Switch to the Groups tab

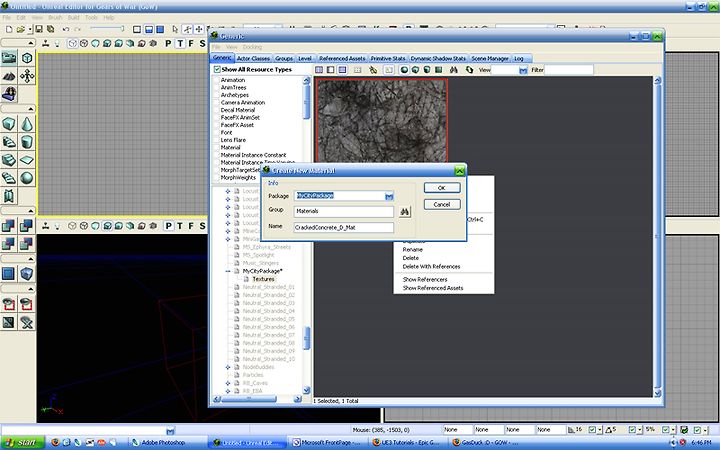click(x=284, y=58)
